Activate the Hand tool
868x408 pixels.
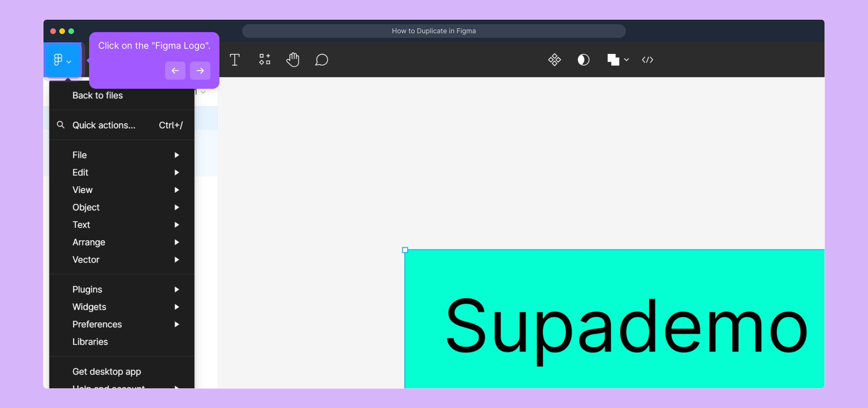(293, 60)
